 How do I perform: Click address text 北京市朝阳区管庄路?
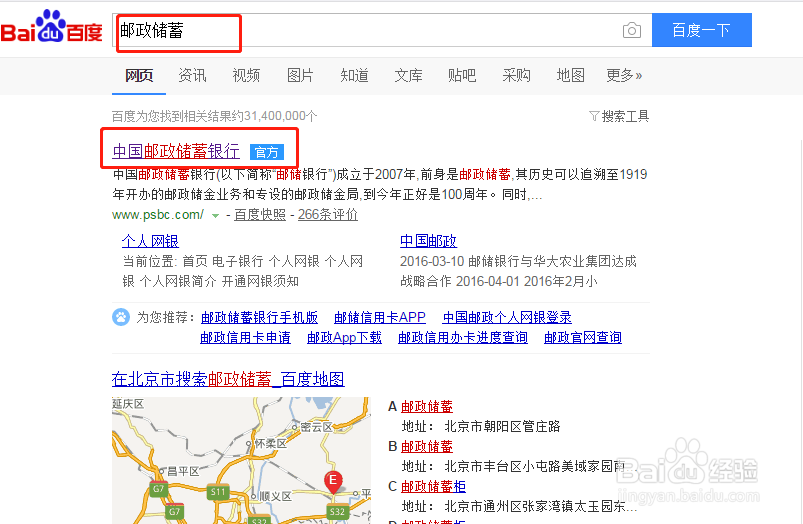[x=502, y=427]
